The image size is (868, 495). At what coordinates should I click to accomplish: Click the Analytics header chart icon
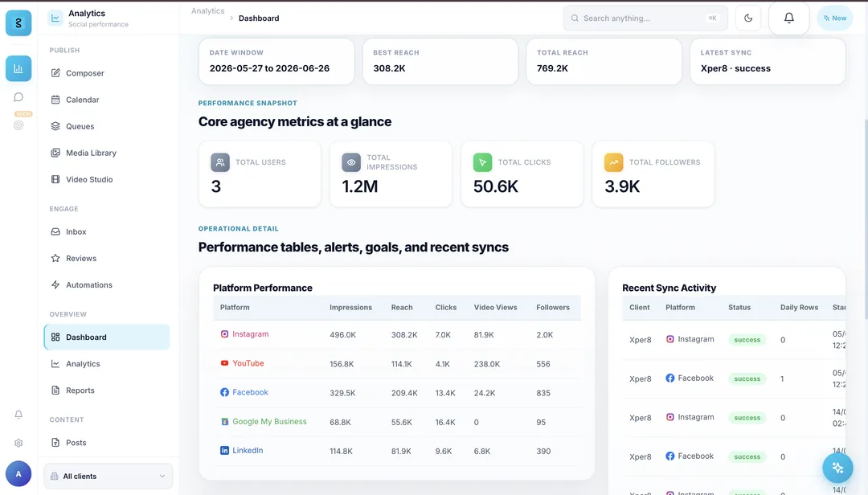tap(55, 18)
